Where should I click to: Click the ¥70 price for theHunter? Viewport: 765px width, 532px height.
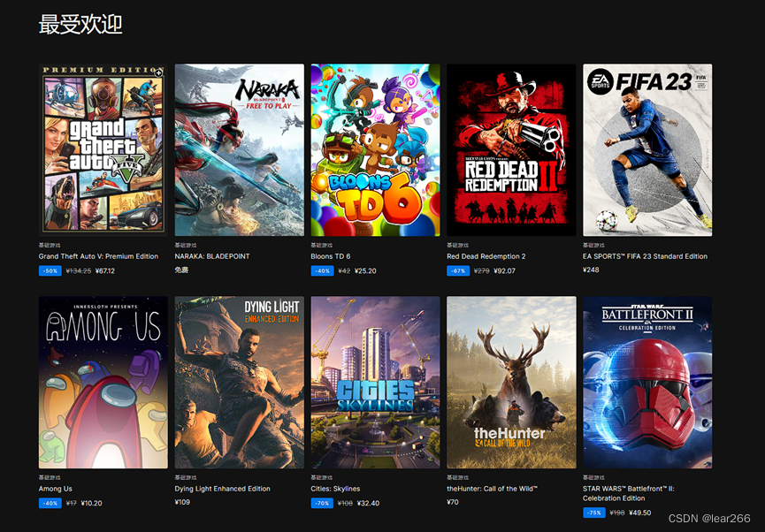click(x=453, y=502)
